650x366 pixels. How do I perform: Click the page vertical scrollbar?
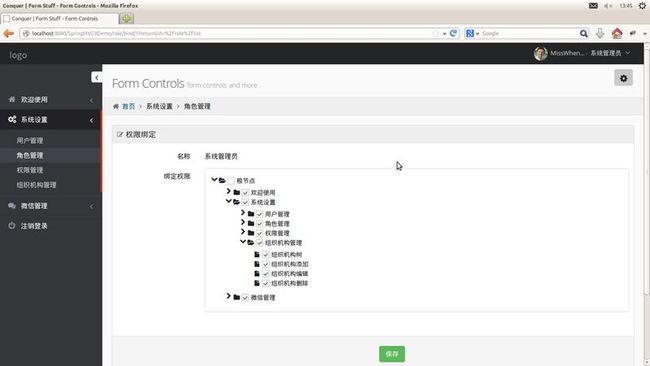click(647, 204)
